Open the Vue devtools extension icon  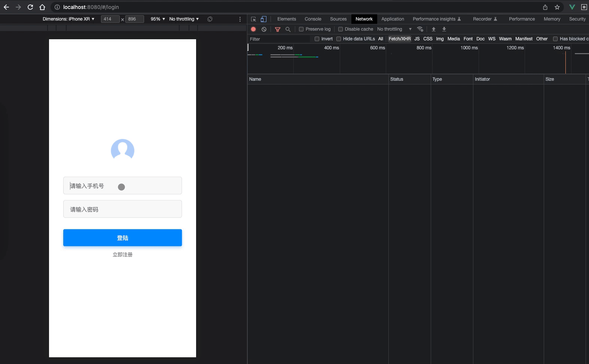tap(572, 7)
